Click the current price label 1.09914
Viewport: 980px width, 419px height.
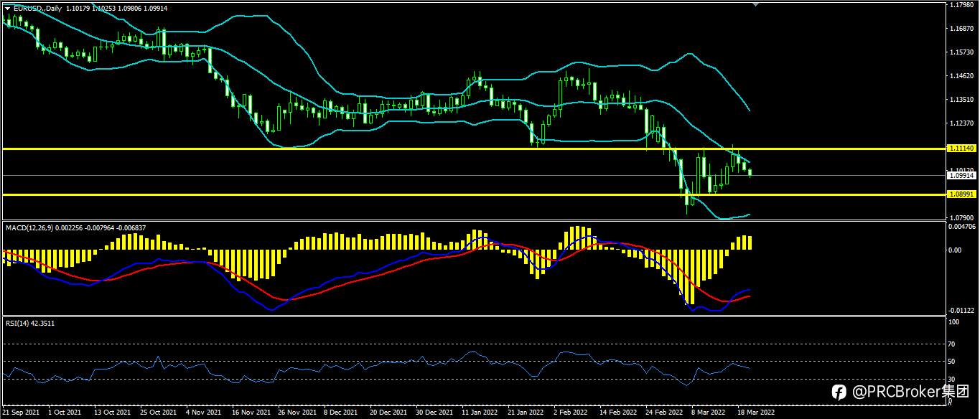(x=961, y=175)
